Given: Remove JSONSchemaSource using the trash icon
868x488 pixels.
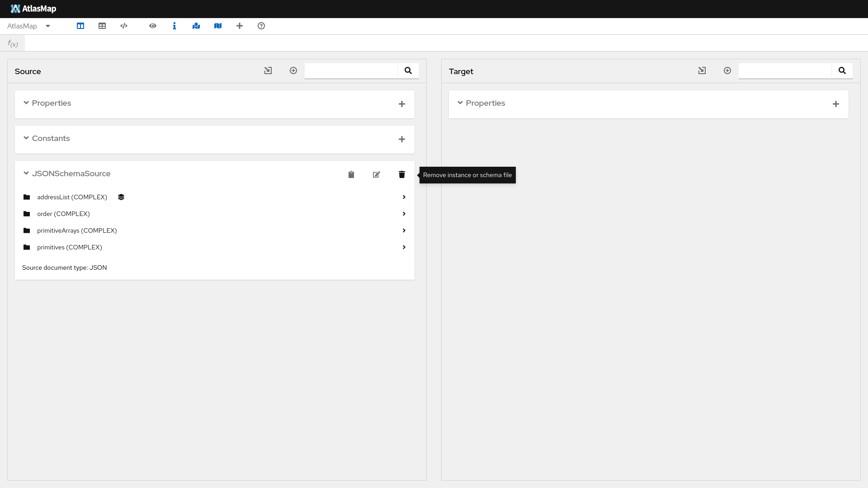Looking at the screenshot, I should [x=401, y=174].
